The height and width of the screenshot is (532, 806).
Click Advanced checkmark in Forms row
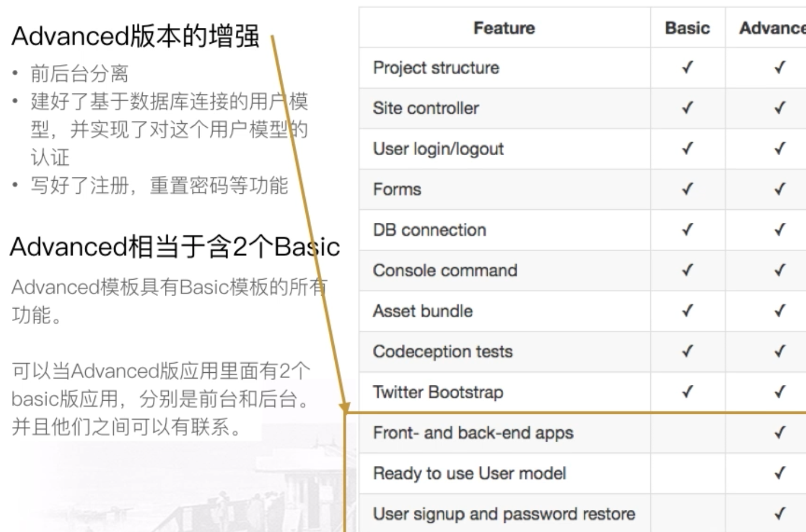(x=780, y=189)
